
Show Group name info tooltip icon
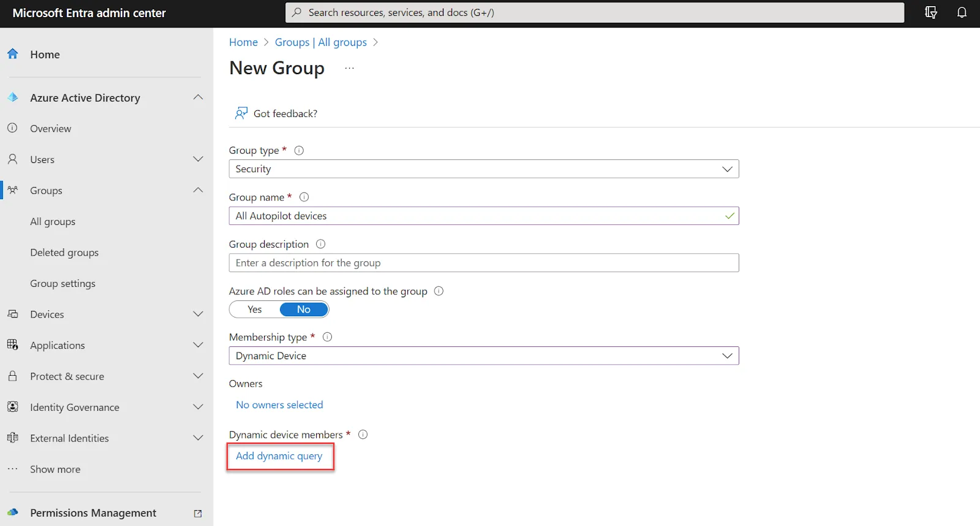[x=304, y=197]
